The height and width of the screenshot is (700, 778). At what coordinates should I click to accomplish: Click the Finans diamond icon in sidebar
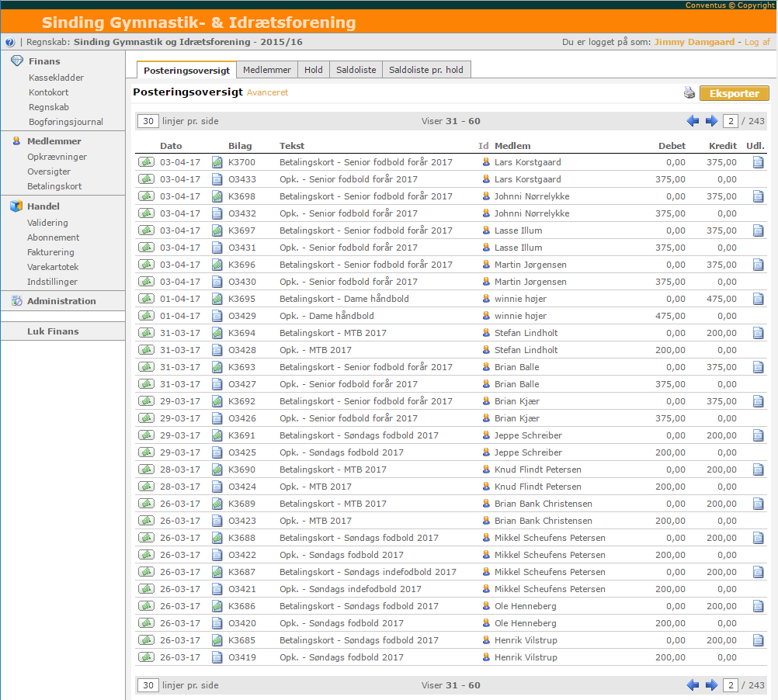(x=17, y=61)
